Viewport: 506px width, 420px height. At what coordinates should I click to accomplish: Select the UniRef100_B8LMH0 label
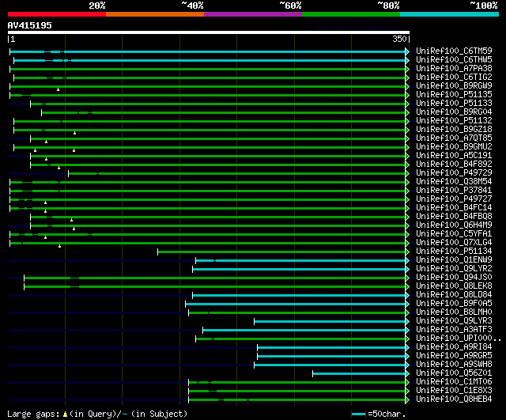(454, 312)
